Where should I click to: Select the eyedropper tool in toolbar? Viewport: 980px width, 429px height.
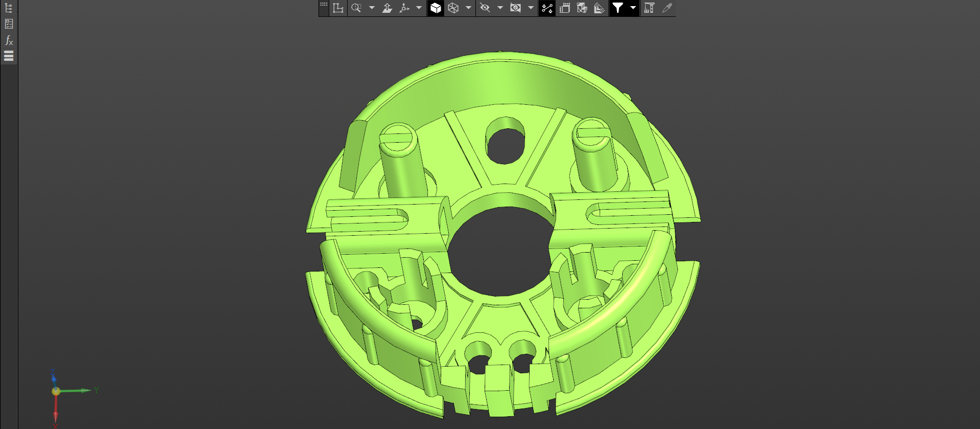click(x=667, y=8)
